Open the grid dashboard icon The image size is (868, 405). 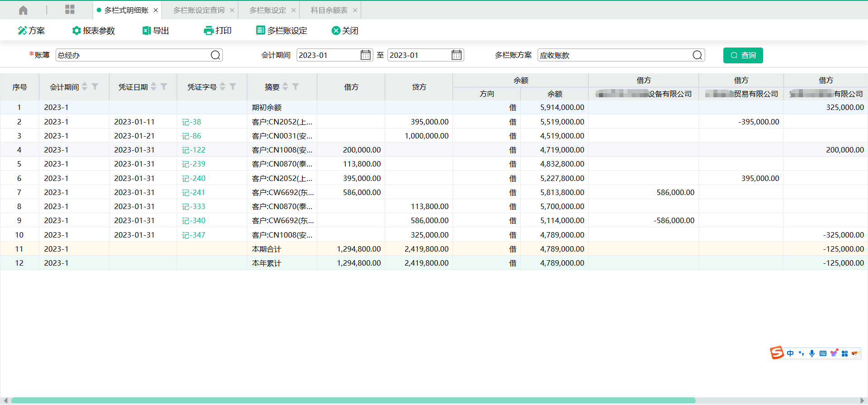click(x=70, y=10)
